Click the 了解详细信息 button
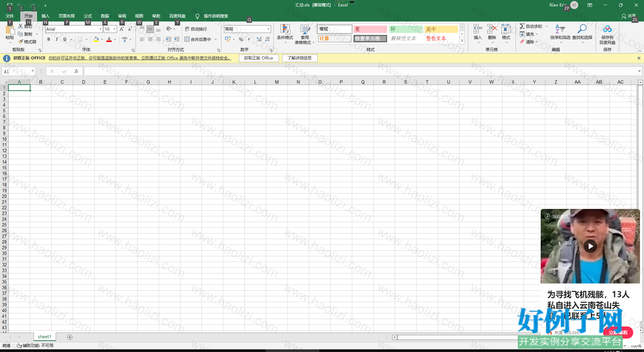The height and width of the screenshot is (352, 644). click(300, 58)
